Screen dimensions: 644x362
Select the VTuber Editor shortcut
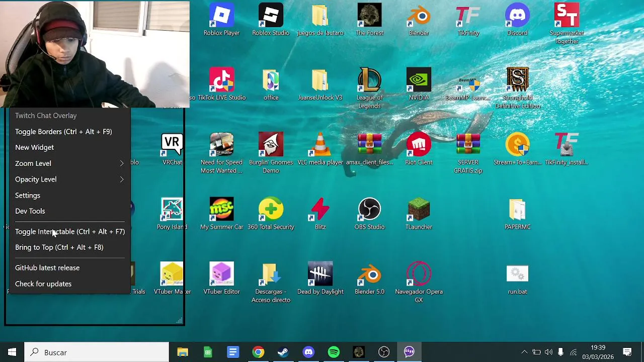[221, 279]
